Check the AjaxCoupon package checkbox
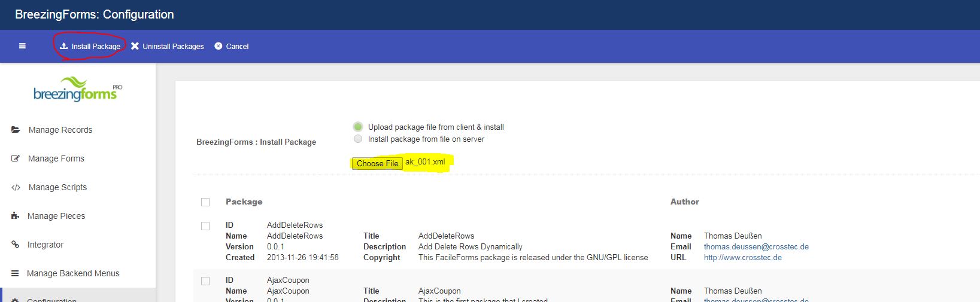Viewport: 980px width, 302px height. pos(205,281)
